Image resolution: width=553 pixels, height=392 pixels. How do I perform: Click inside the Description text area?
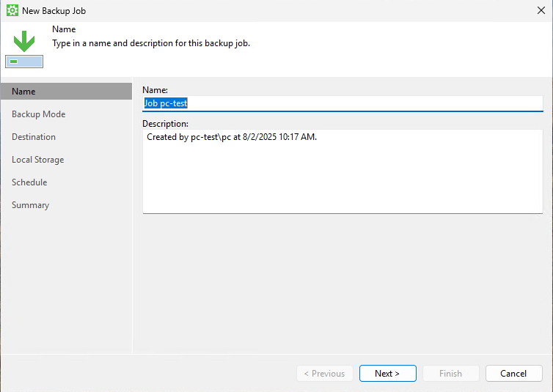(343, 171)
